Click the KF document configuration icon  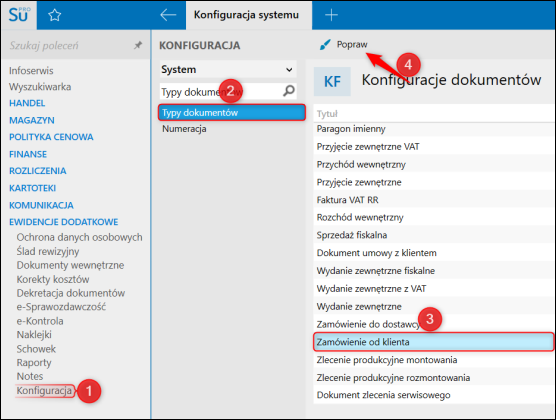tap(332, 81)
